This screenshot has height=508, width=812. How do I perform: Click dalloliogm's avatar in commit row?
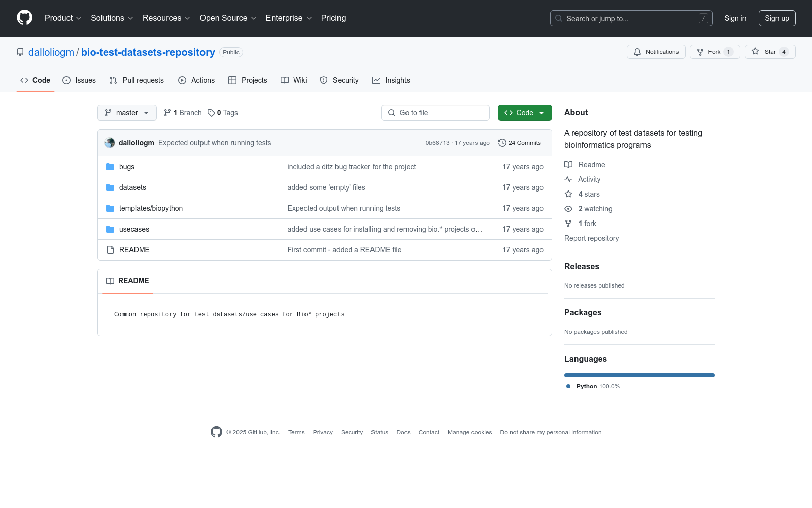pos(110,143)
